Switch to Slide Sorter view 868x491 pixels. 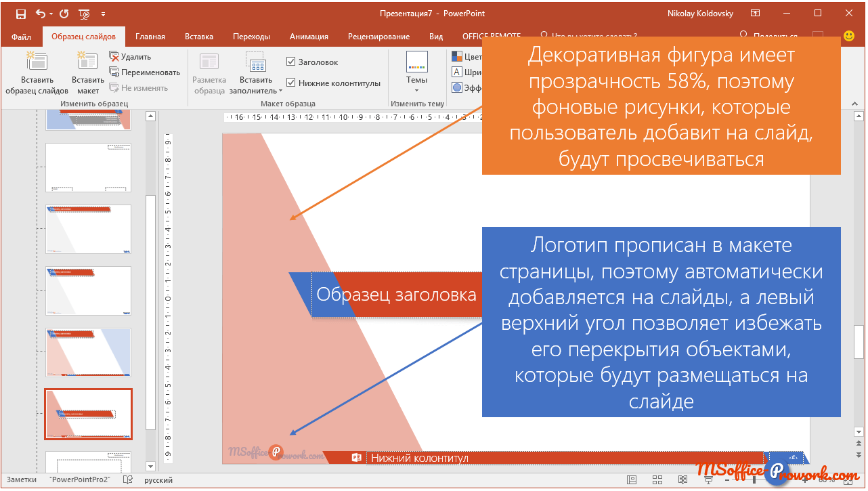coord(659,480)
